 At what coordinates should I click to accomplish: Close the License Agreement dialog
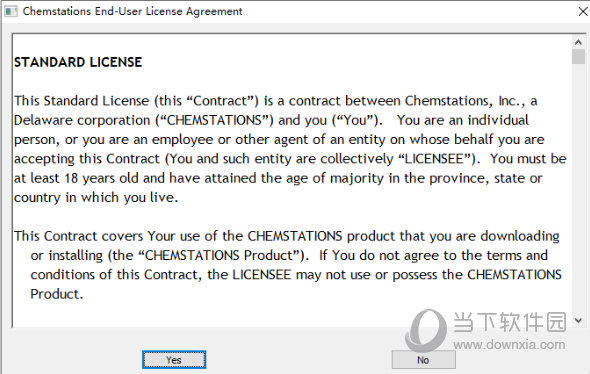tap(583, 11)
